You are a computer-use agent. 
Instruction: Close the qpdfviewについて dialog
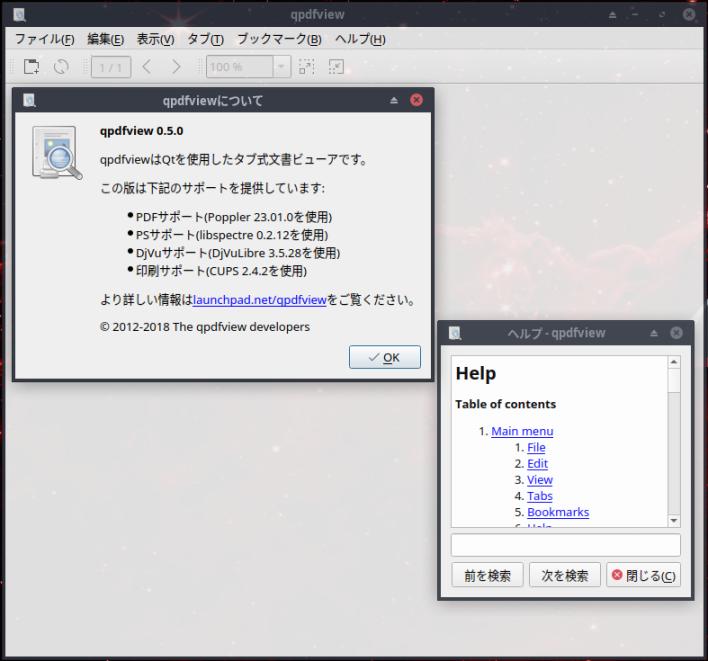[416, 100]
